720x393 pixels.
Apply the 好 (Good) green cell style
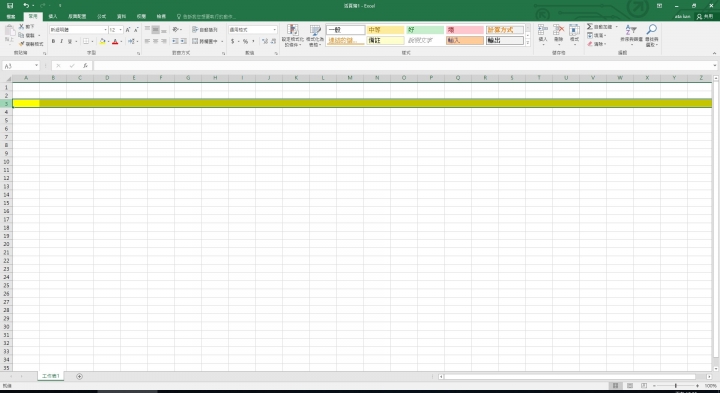coord(425,30)
